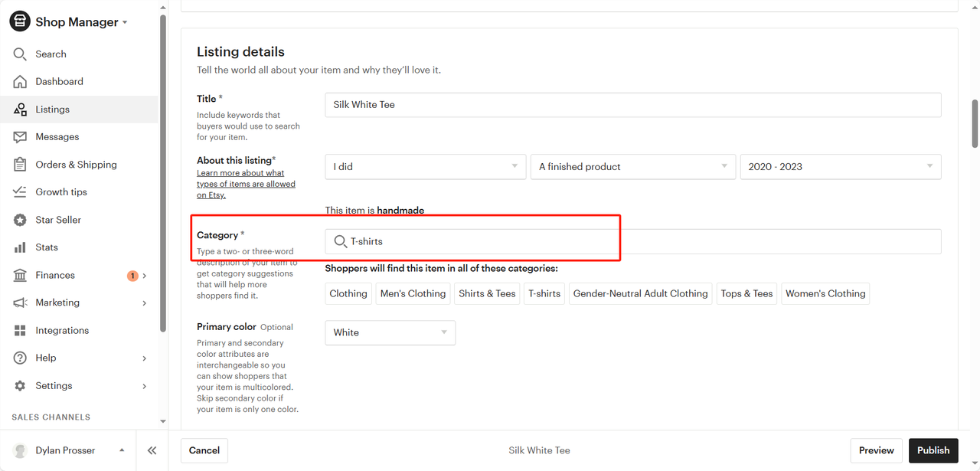Click the Integrations grid icon
The width and height of the screenshot is (980, 471).
[x=20, y=331]
